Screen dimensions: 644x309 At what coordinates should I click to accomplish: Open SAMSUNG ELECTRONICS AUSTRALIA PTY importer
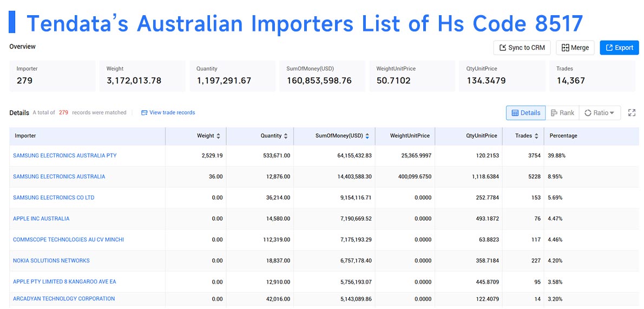coord(65,156)
